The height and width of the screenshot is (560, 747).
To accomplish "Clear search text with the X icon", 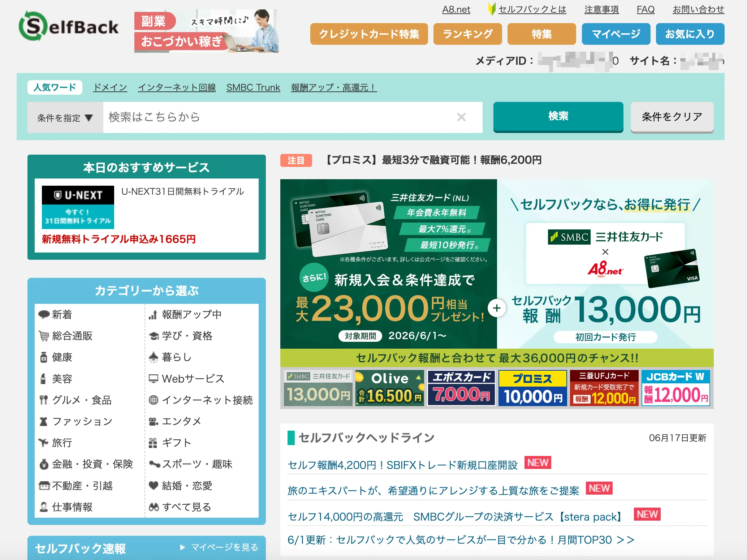I will click(461, 117).
